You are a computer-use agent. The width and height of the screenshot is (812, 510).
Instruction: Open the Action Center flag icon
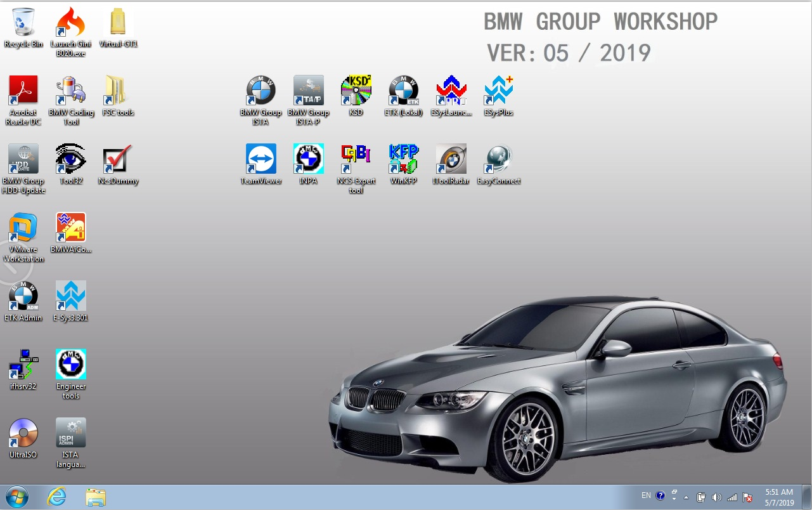(x=747, y=497)
